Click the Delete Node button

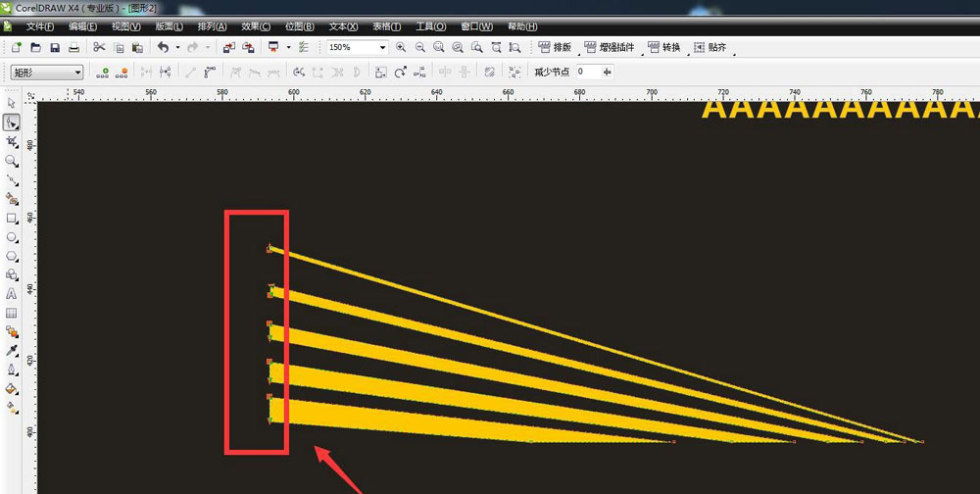pyautogui.click(x=122, y=72)
